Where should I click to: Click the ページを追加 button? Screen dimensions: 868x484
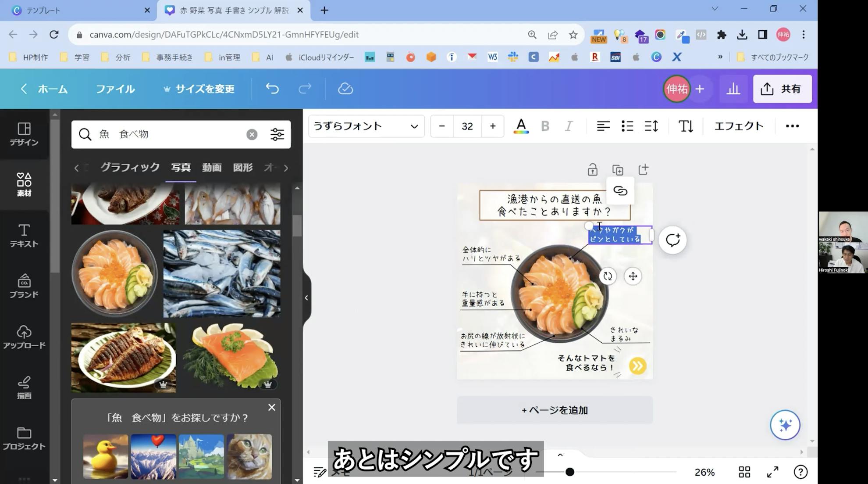tap(555, 410)
